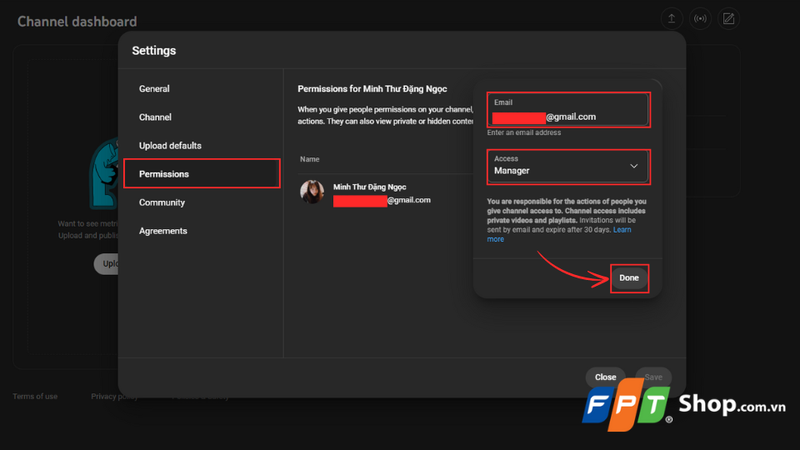Expand the Access Manager dropdown
This screenshot has height=450, width=800.
point(568,166)
